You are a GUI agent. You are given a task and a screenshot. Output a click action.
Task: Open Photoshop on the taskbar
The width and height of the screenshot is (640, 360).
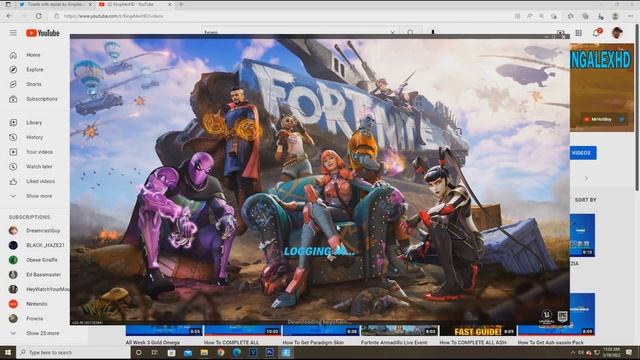[269, 353]
